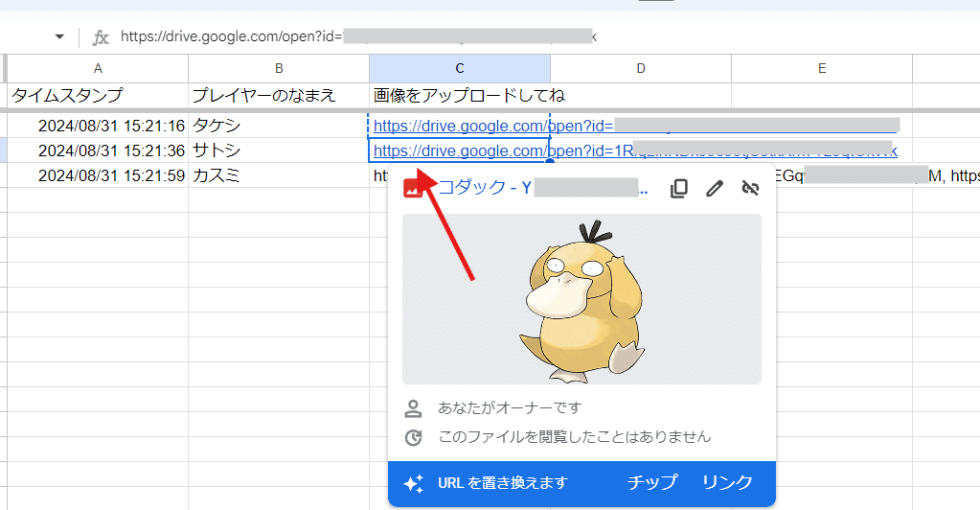Select column D header

point(641,68)
